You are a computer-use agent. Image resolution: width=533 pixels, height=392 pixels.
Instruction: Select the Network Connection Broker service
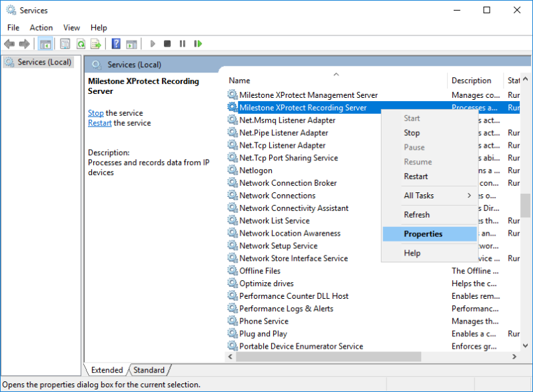pyautogui.click(x=288, y=183)
